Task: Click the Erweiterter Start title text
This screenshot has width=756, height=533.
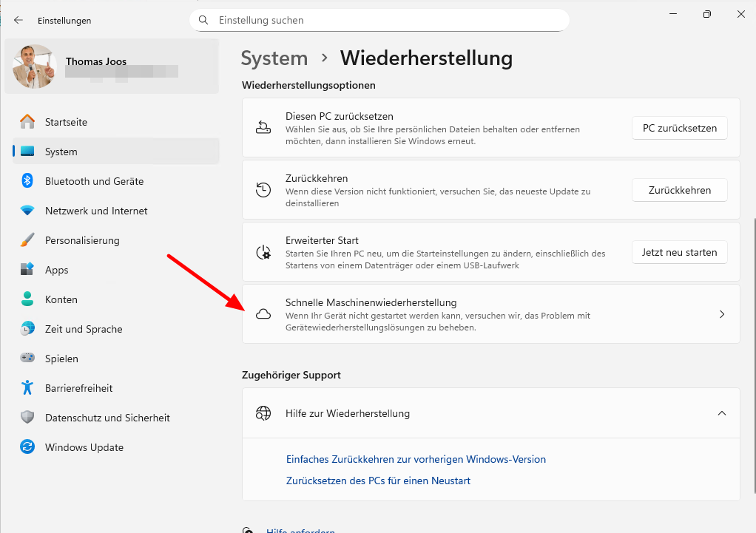Action: pos(322,240)
